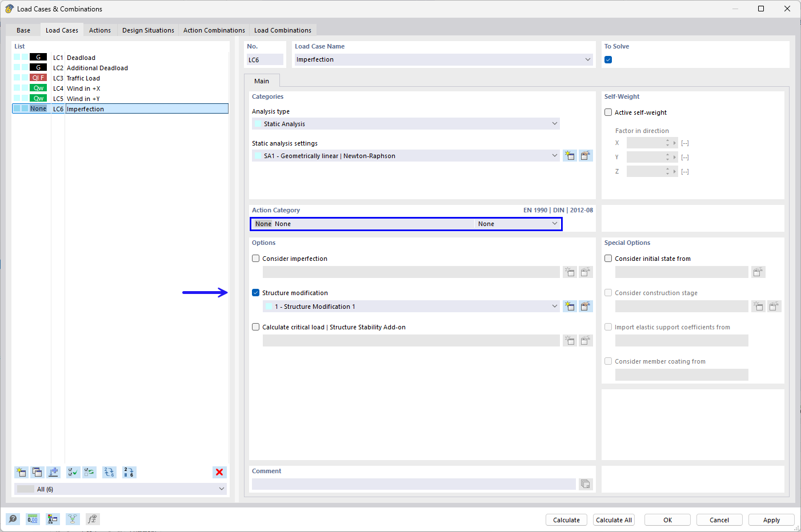Open the help speech-bubble icon

(13, 519)
